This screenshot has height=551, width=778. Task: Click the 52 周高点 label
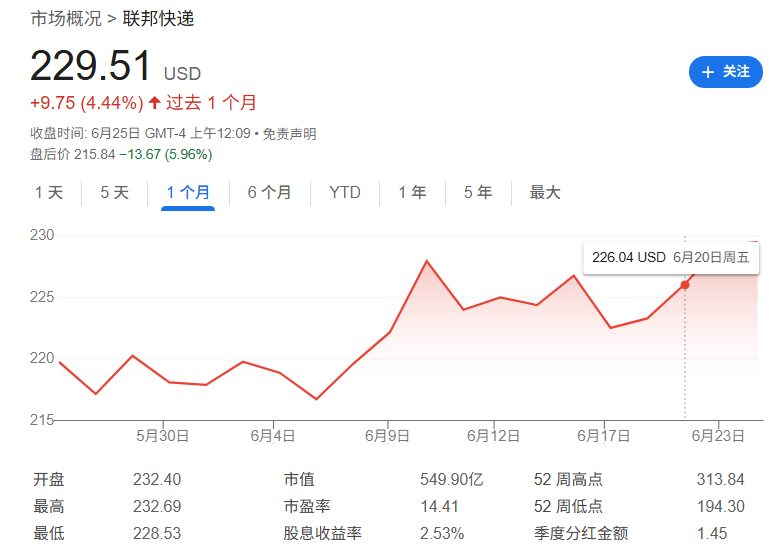(569, 480)
